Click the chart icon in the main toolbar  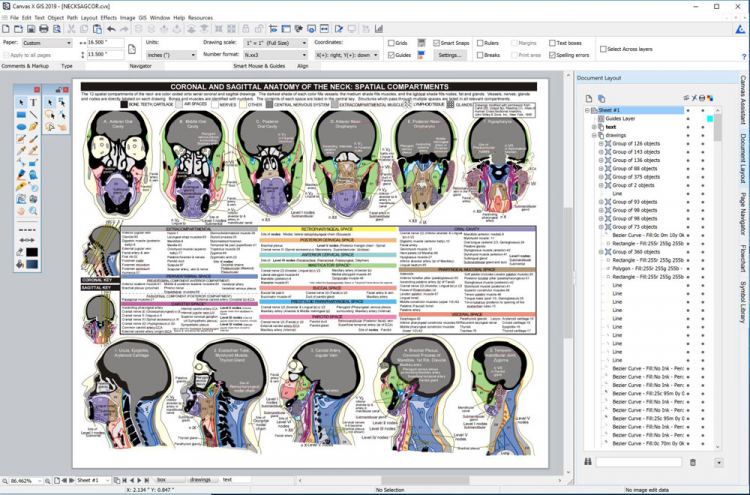(x=379, y=29)
